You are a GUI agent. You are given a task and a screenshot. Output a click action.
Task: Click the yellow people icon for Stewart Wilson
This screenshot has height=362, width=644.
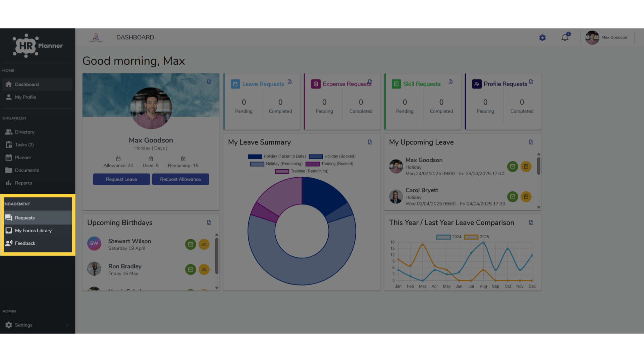tap(204, 244)
